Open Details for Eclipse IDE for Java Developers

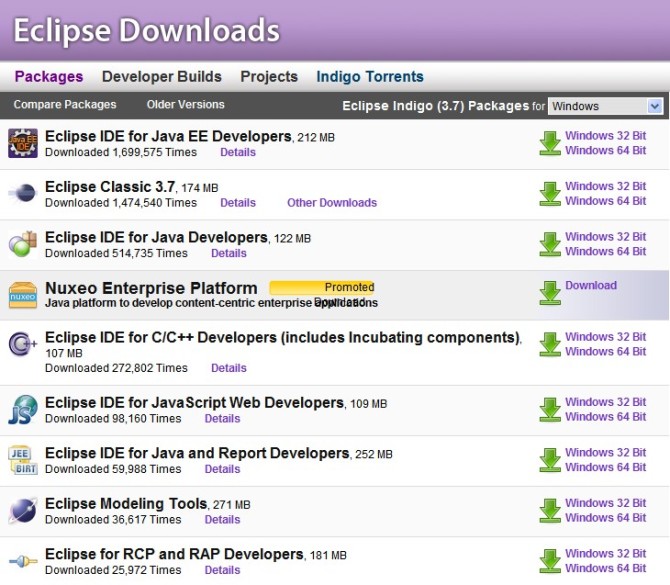(229, 253)
